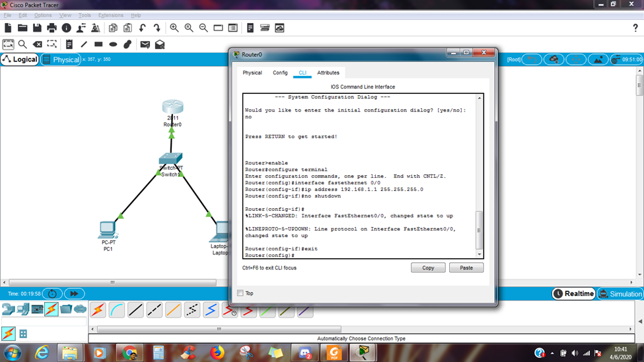The width and height of the screenshot is (644, 362).
Task: Copy selection using the toolbar copy icon
Action: (113, 28)
